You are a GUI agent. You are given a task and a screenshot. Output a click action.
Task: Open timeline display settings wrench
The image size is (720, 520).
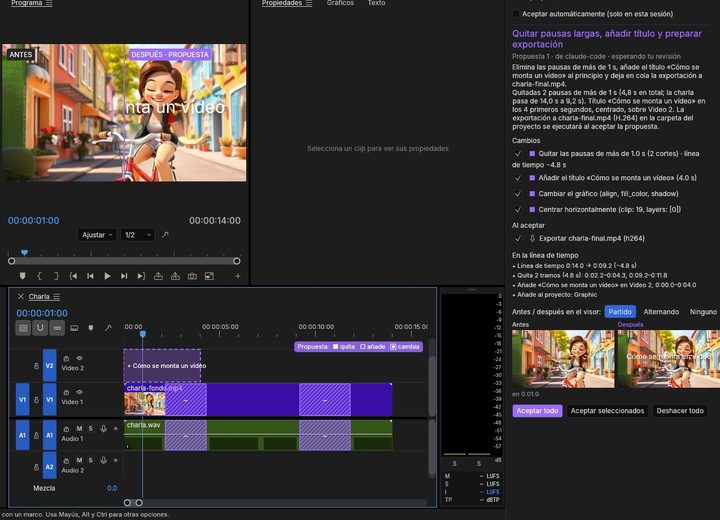point(108,328)
